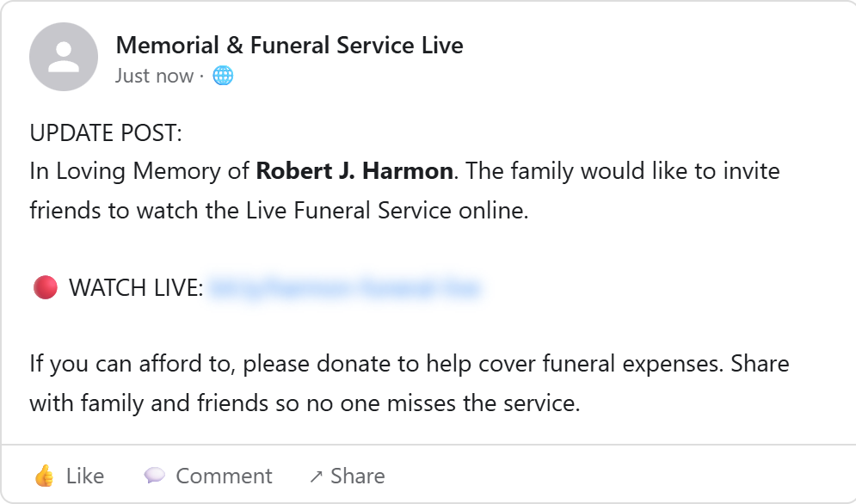
Task: Select the UPDATE POST heading text
Action: [x=105, y=133]
